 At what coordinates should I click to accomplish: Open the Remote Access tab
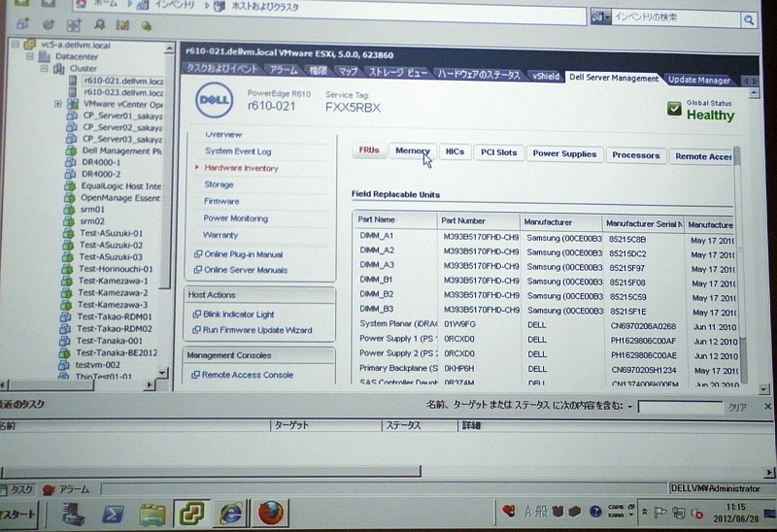pyautogui.click(x=702, y=156)
